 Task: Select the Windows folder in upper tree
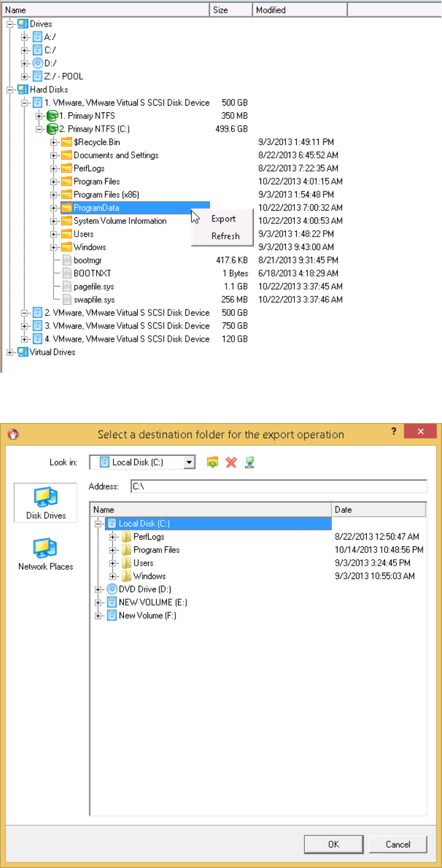coord(90,247)
